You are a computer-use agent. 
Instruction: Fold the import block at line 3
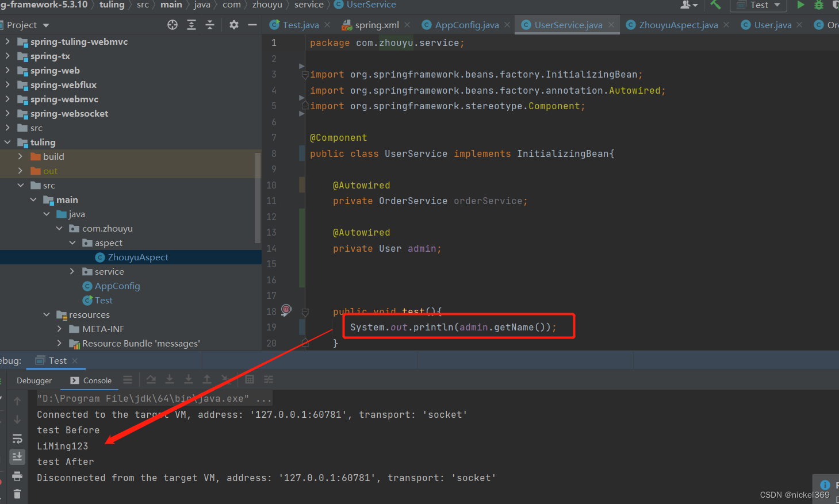coord(305,75)
